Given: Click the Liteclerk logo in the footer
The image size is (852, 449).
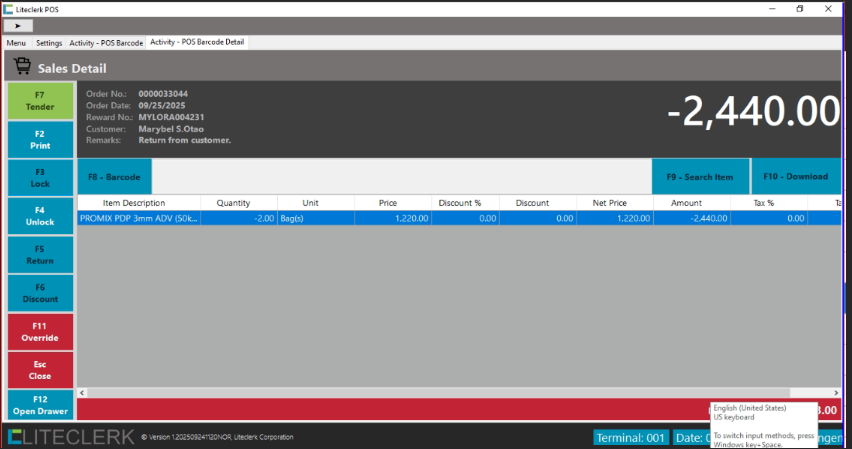Looking at the screenshot, I should coord(70,436).
